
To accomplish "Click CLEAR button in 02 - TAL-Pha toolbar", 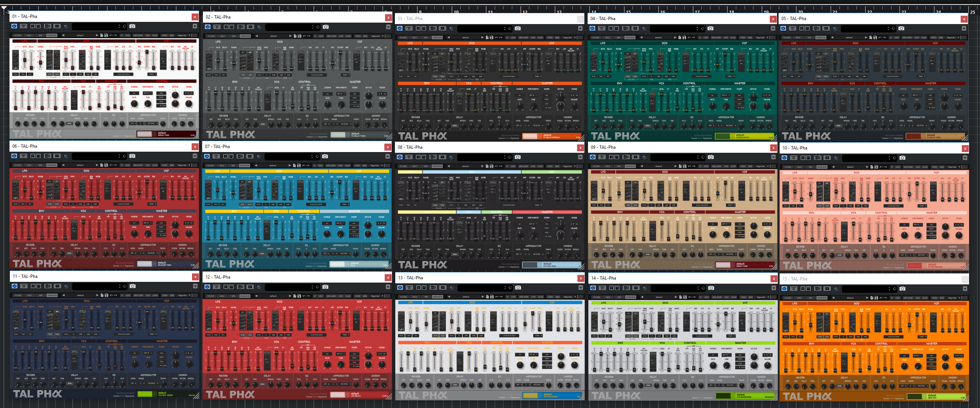I will tap(349, 36).
